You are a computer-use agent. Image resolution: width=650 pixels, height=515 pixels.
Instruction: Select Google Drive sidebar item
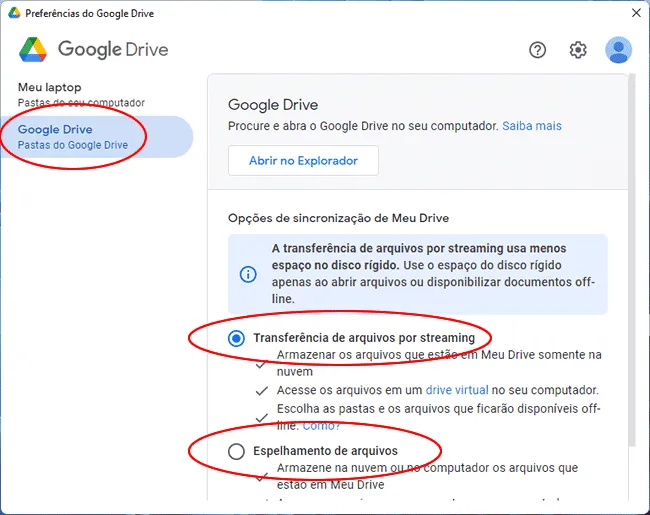[x=96, y=137]
